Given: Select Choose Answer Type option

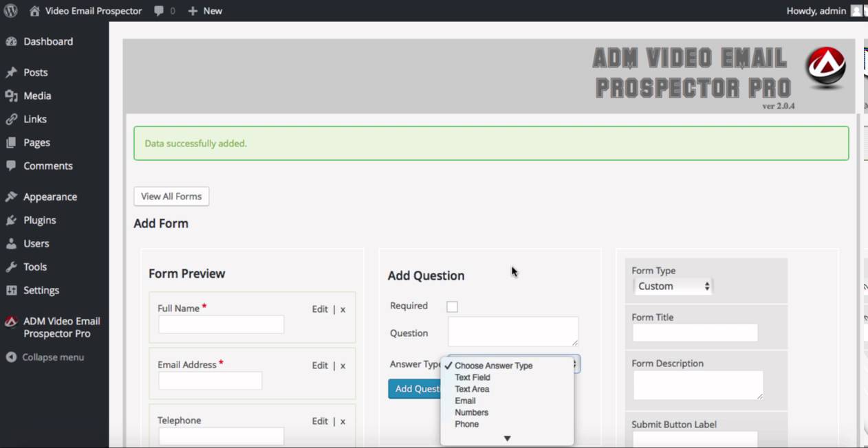Looking at the screenshot, I should pyautogui.click(x=493, y=366).
